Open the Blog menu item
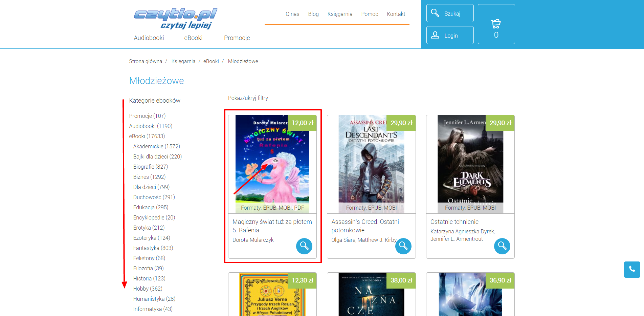This screenshot has height=316, width=644. tap(313, 14)
